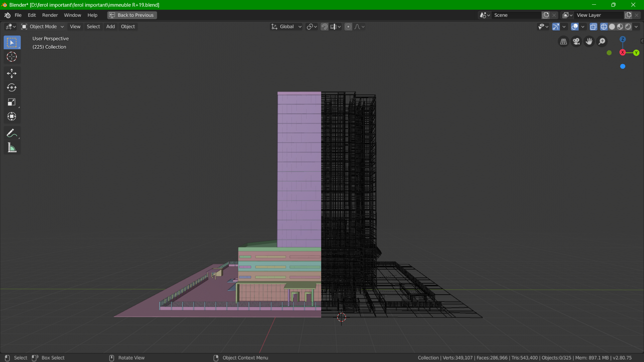Click the zoom view magnifier icon
644x362 pixels.
(602, 42)
